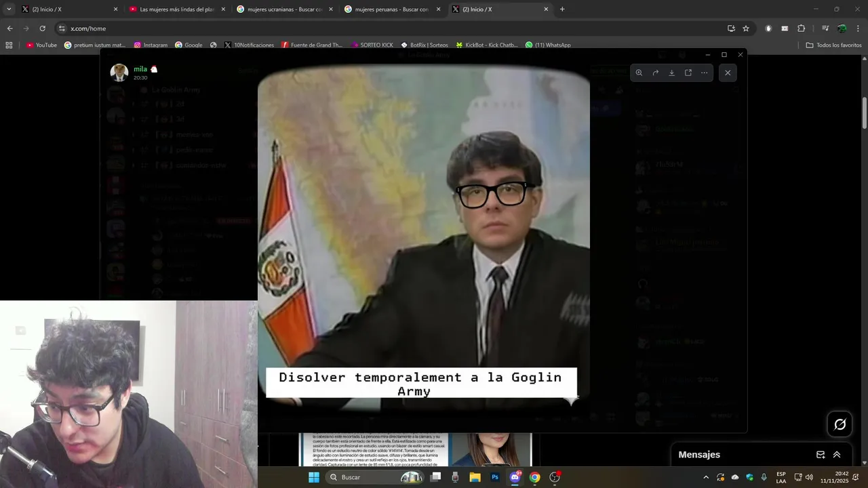Download the image with the download icon
This screenshot has height=488, width=868.
[x=671, y=73]
